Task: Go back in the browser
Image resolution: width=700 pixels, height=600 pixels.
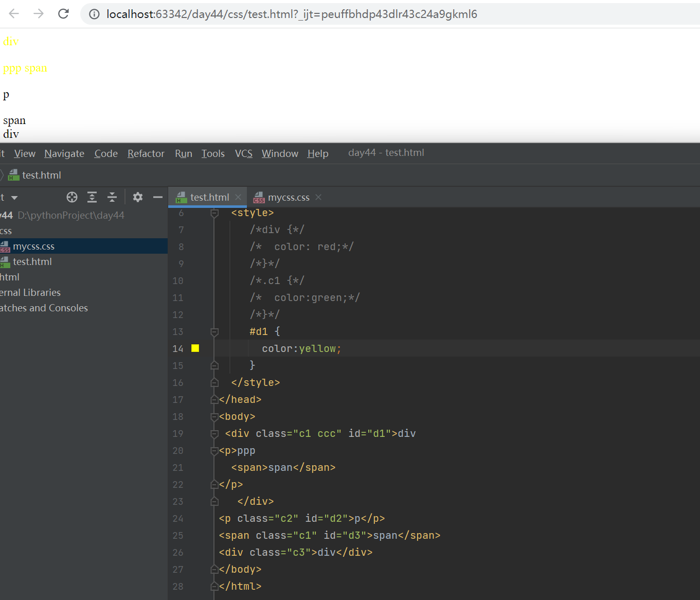Action: [14, 14]
